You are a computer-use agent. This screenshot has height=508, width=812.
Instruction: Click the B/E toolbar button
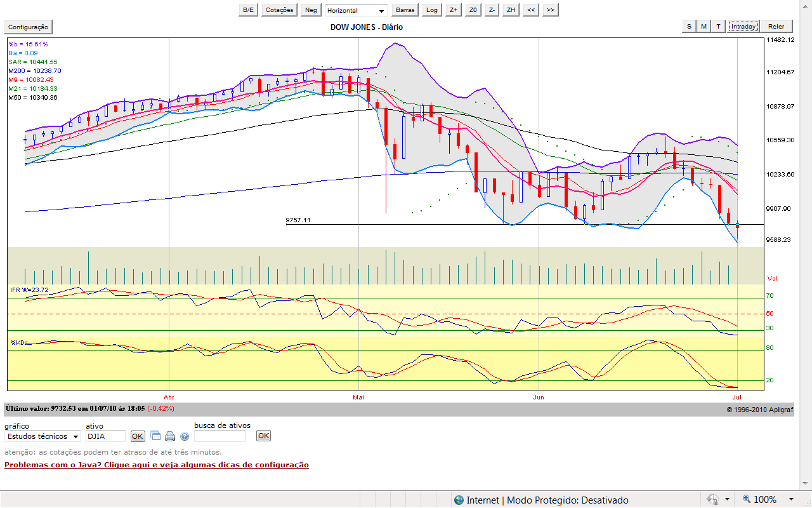point(248,10)
